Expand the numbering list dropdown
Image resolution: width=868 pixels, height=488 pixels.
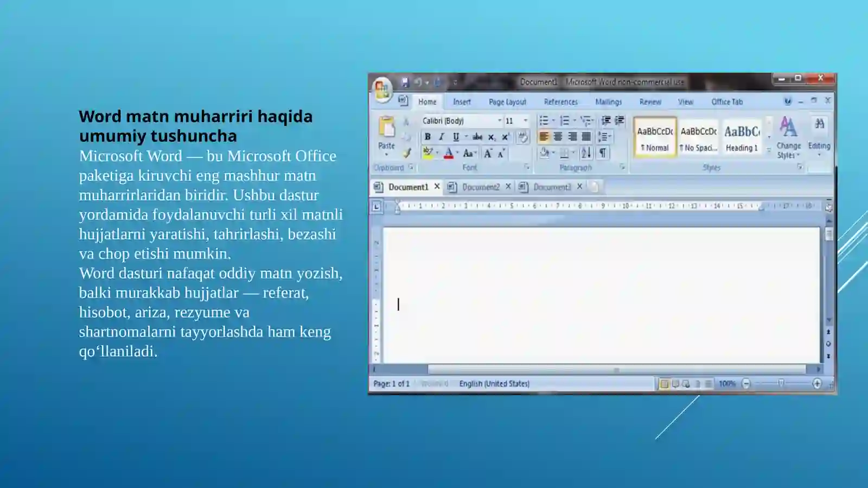[574, 121]
